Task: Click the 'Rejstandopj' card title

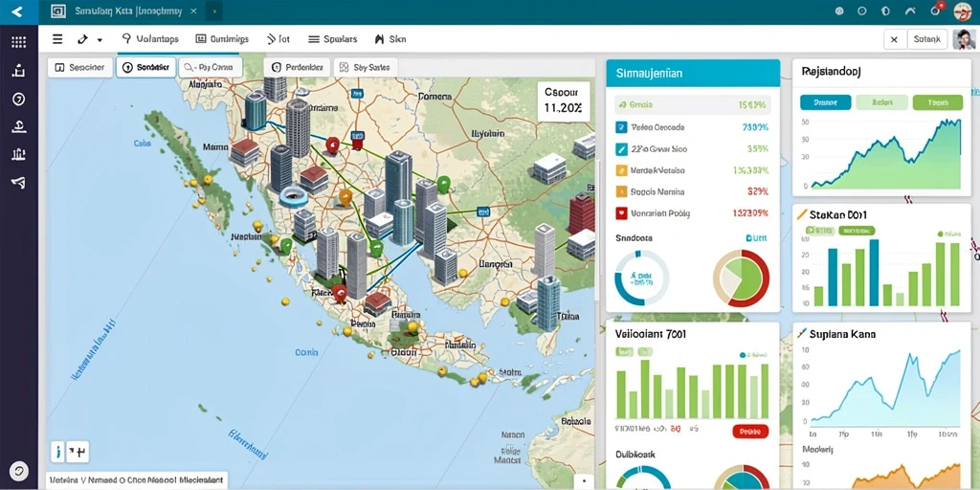Action: point(831,72)
